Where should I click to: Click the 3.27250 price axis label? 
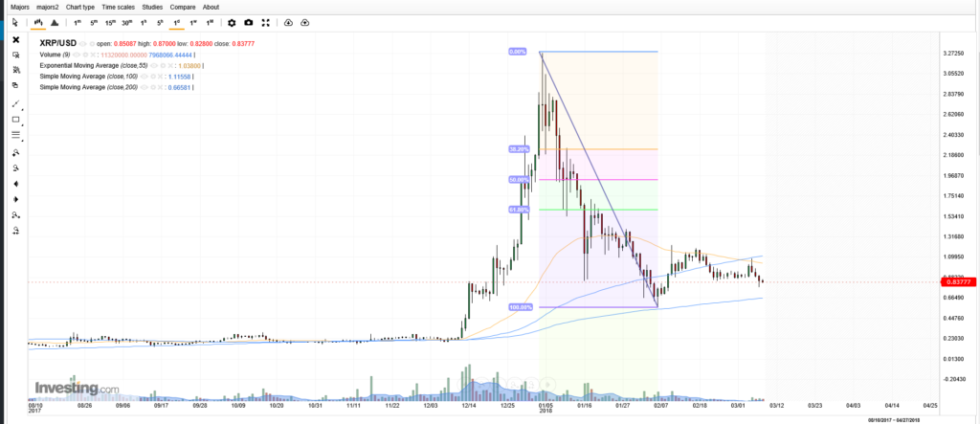(952, 54)
